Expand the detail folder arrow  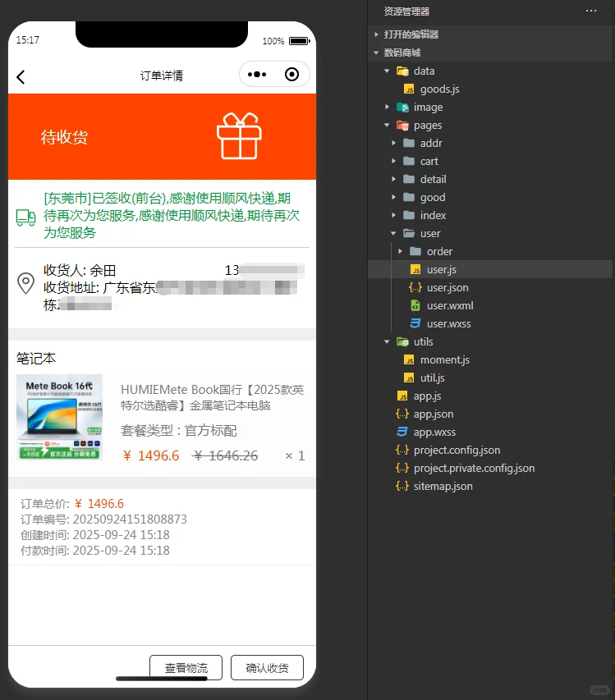pyautogui.click(x=393, y=179)
